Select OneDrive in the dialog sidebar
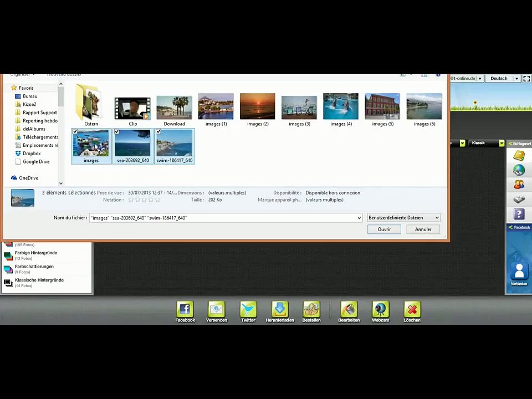The width and height of the screenshot is (532, 399). 25,178
